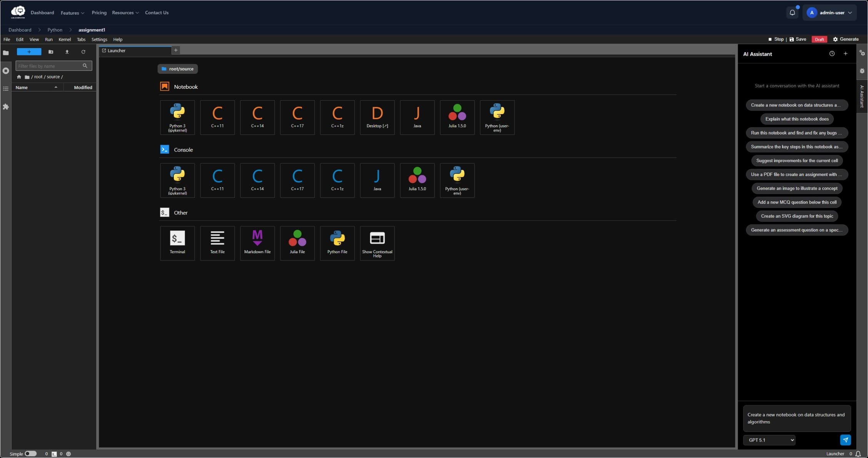Create a new Text File

[217, 244]
